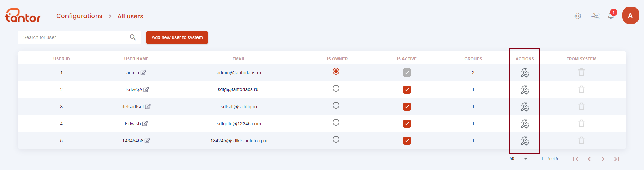Click the trash icon for user defsadfsdf
Viewport: 644px width, 170px height.
pos(581,106)
